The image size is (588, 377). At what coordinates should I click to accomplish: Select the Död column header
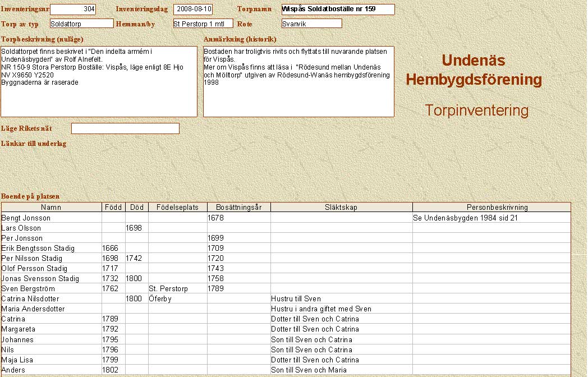tap(137, 208)
